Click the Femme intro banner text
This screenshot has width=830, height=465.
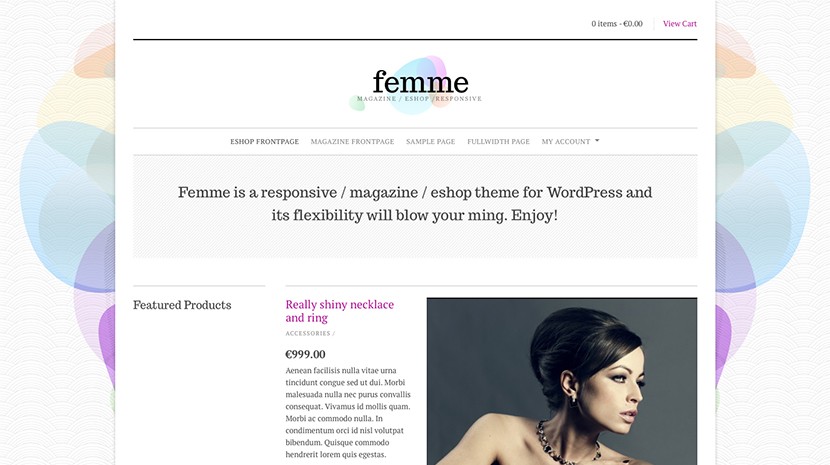415,204
